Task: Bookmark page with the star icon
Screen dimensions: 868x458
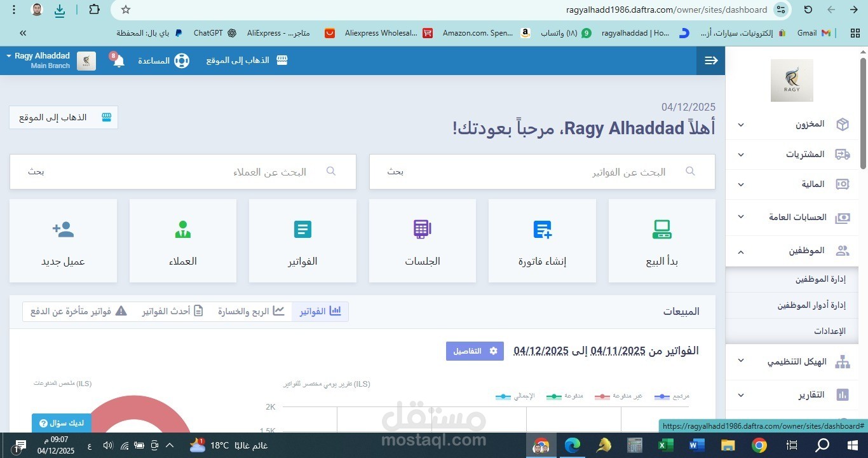Action: [x=126, y=10]
